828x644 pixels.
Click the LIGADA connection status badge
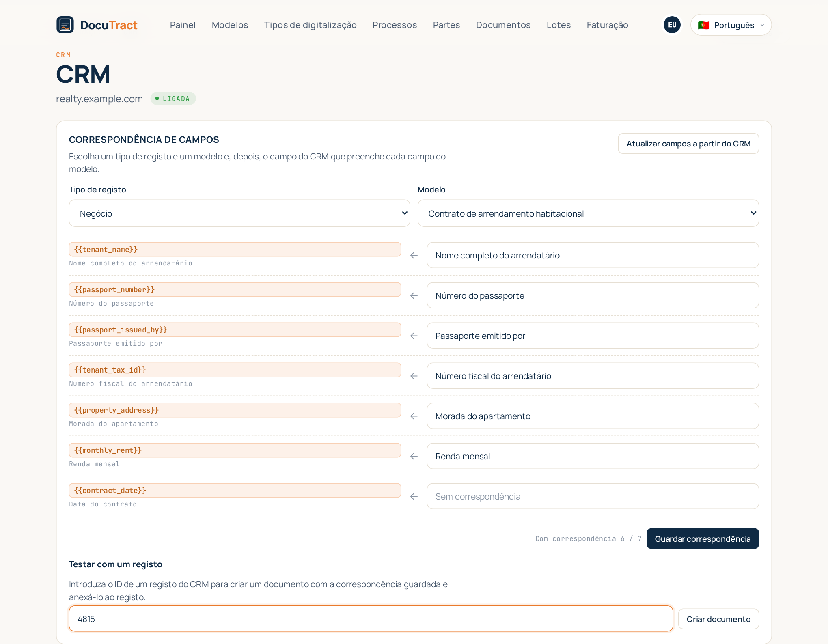[x=173, y=99]
